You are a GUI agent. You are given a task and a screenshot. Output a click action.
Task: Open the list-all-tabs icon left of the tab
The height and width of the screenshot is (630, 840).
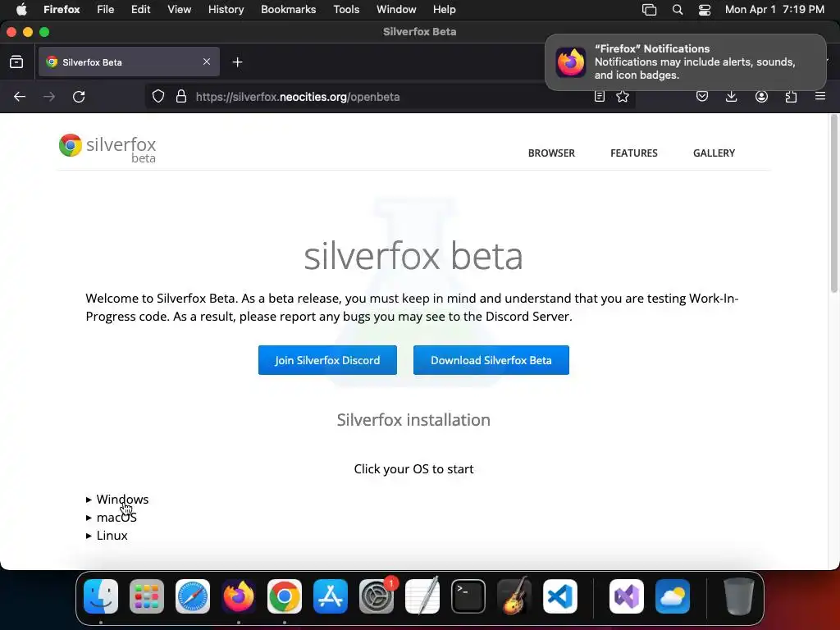click(x=16, y=62)
